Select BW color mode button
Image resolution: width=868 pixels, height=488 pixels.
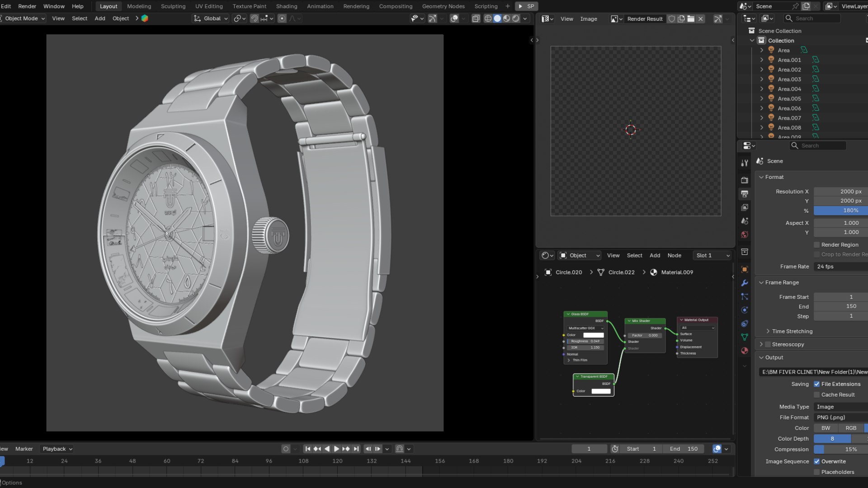click(826, 428)
